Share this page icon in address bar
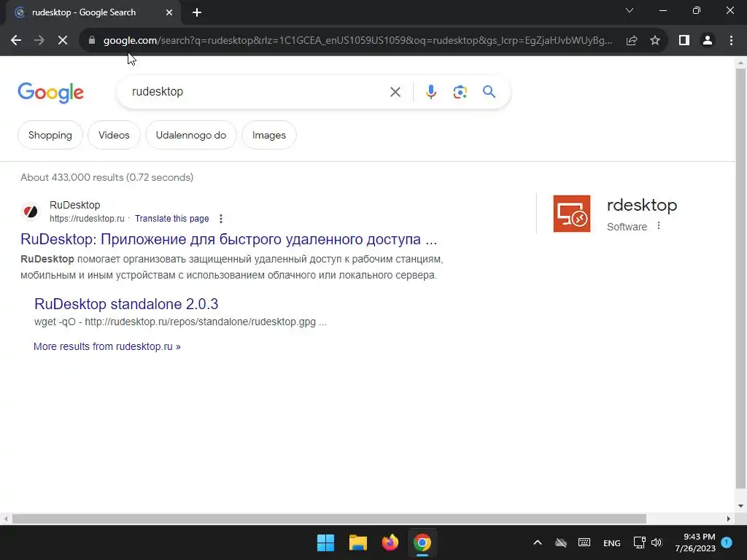The height and width of the screenshot is (560, 747). [x=632, y=41]
